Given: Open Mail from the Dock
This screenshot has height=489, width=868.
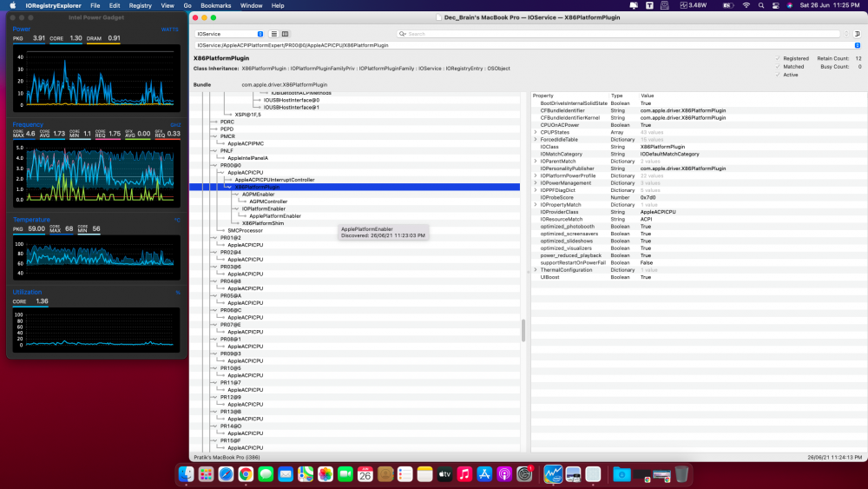Looking at the screenshot, I should tap(286, 474).
